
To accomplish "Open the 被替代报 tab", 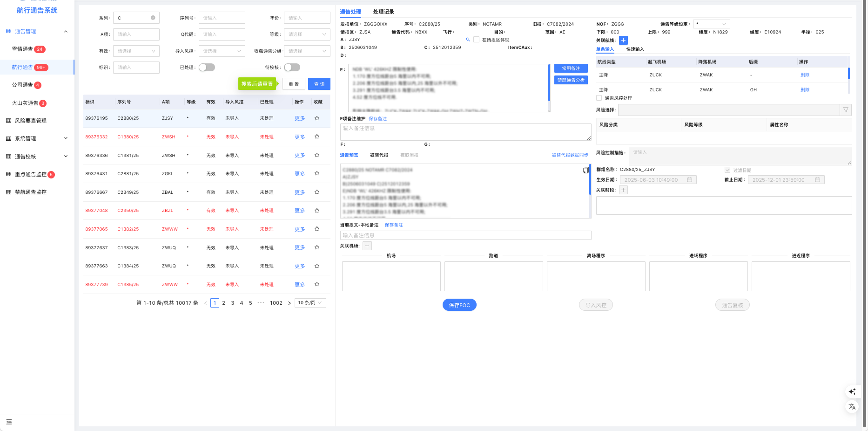I will tap(379, 155).
